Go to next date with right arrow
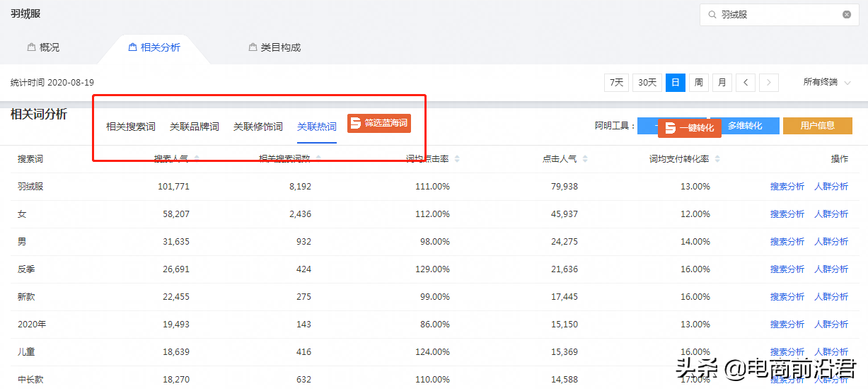This screenshot has width=868, height=391. [769, 83]
